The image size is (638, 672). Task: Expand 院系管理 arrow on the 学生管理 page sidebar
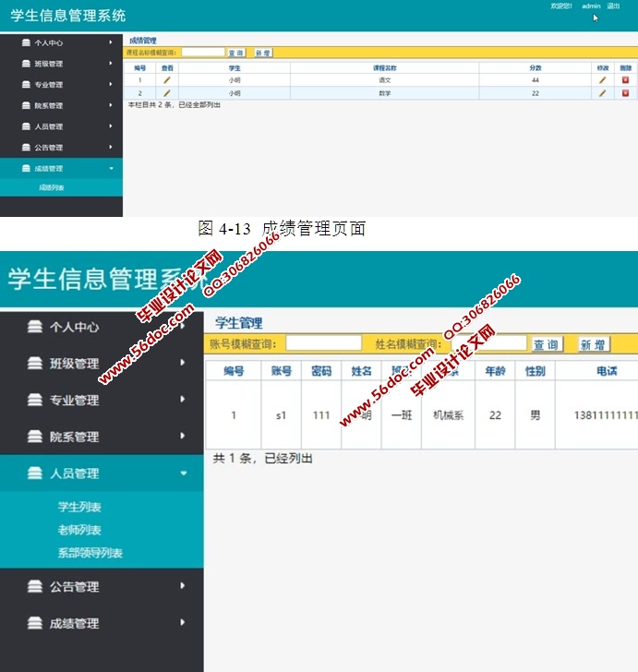[x=183, y=436]
